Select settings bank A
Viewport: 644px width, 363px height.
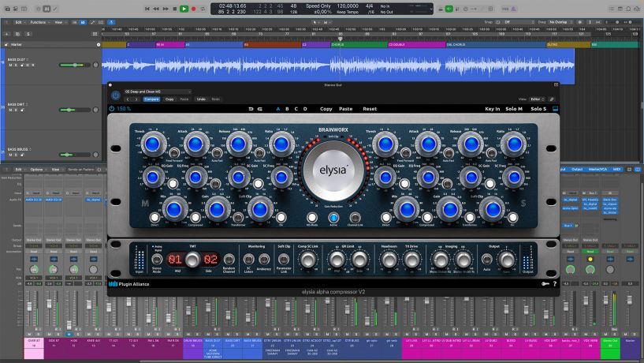pos(278,109)
